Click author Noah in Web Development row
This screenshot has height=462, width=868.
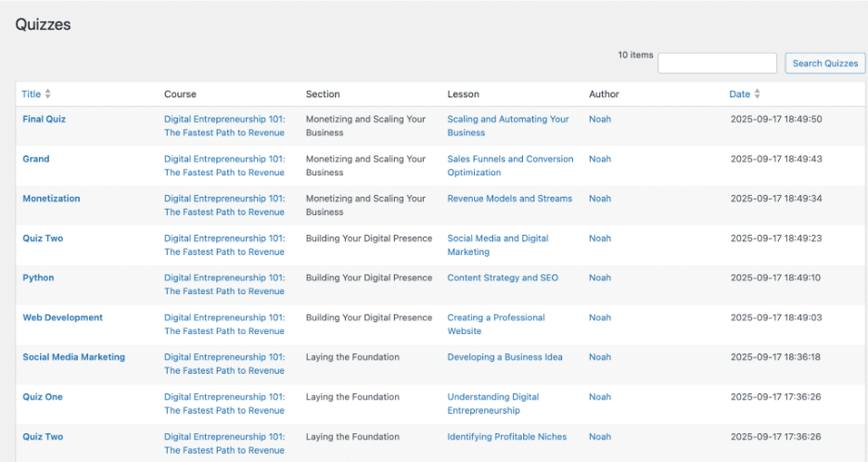click(x=600, y=317)
